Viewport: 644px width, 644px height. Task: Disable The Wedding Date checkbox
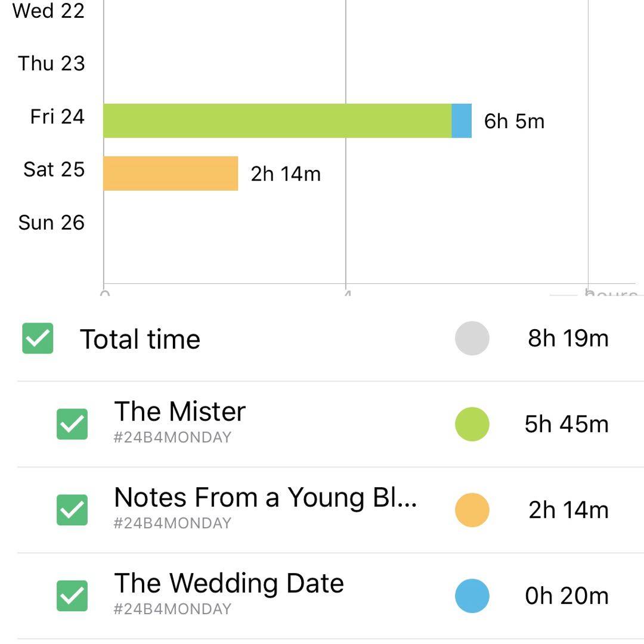coord(72,596)
